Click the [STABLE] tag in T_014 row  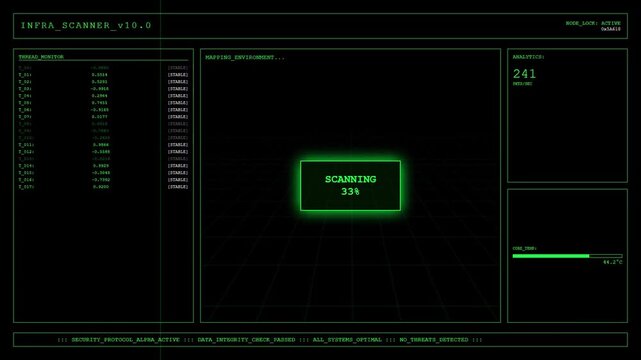click(x=178, y=165)
